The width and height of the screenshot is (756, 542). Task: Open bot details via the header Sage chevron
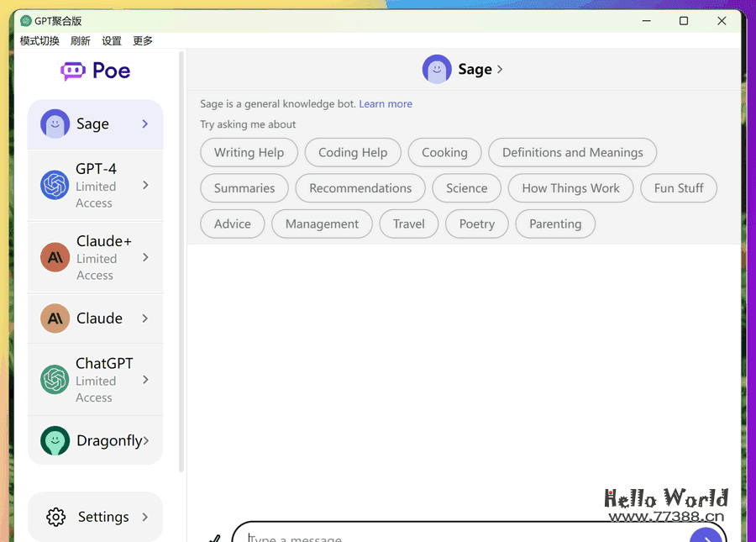pyautogui.click(x=500, y=70)
